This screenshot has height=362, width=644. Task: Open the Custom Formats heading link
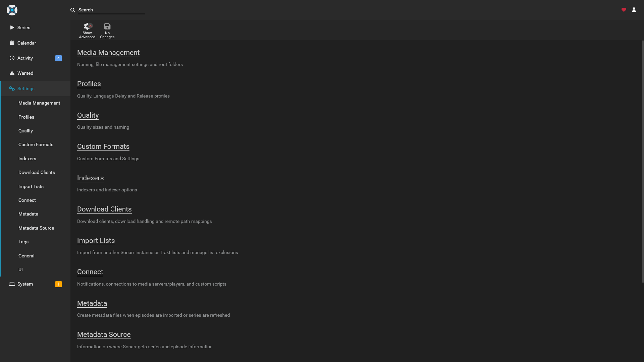(103, 146)
